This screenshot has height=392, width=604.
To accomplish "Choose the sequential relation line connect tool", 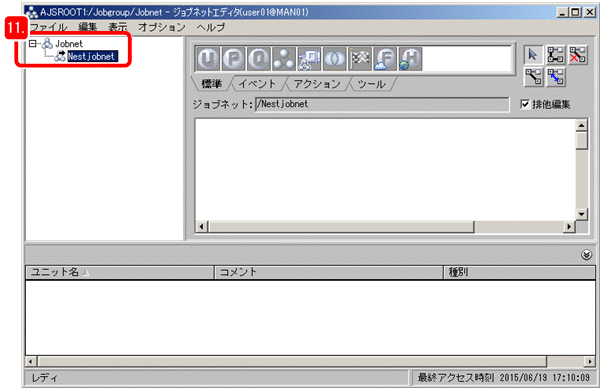I will tap(555, 55).
